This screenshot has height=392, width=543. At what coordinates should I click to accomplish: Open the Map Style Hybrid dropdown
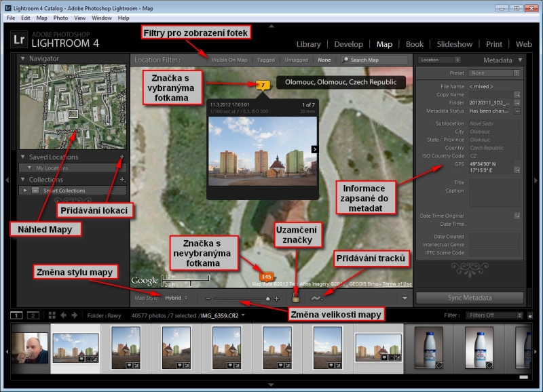click(176, 298)
